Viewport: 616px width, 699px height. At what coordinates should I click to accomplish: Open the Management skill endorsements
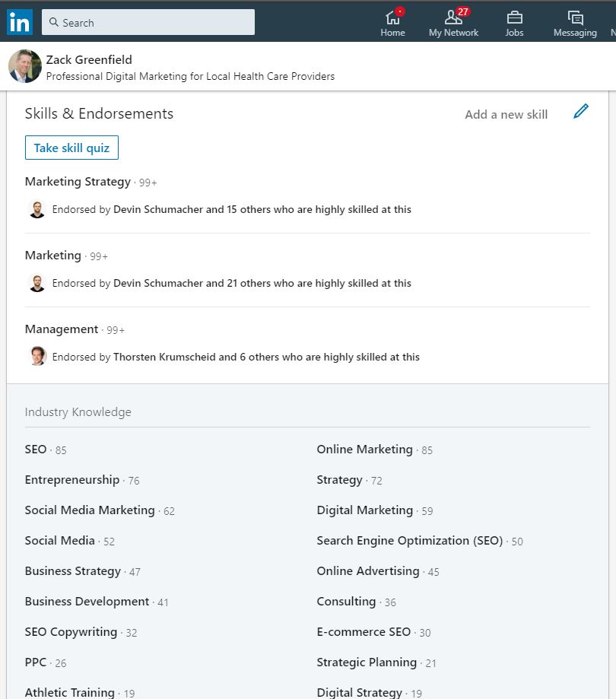tap(62, 329)
